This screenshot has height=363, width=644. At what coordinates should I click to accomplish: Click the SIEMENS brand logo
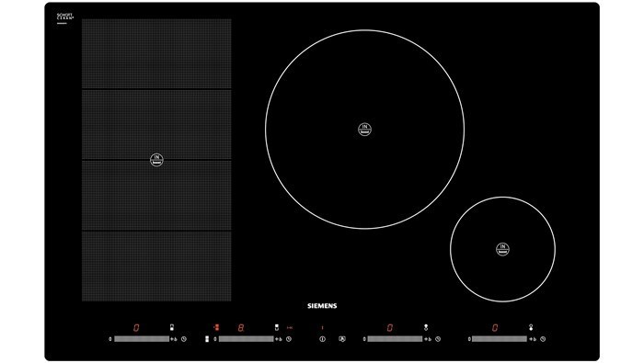[x=322, y=306]
